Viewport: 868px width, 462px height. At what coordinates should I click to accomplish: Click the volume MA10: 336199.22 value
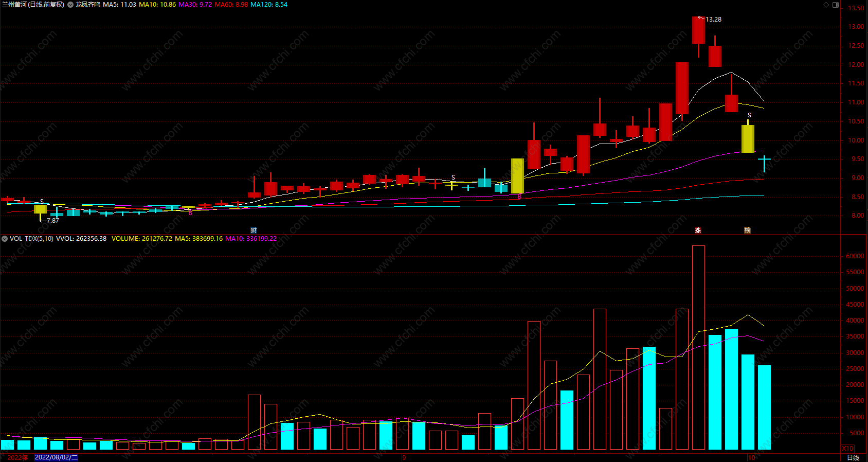[251, 239]
